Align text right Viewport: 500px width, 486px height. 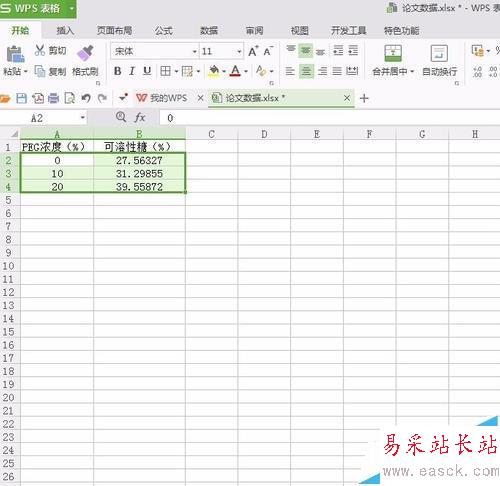(x=322, y=71)
